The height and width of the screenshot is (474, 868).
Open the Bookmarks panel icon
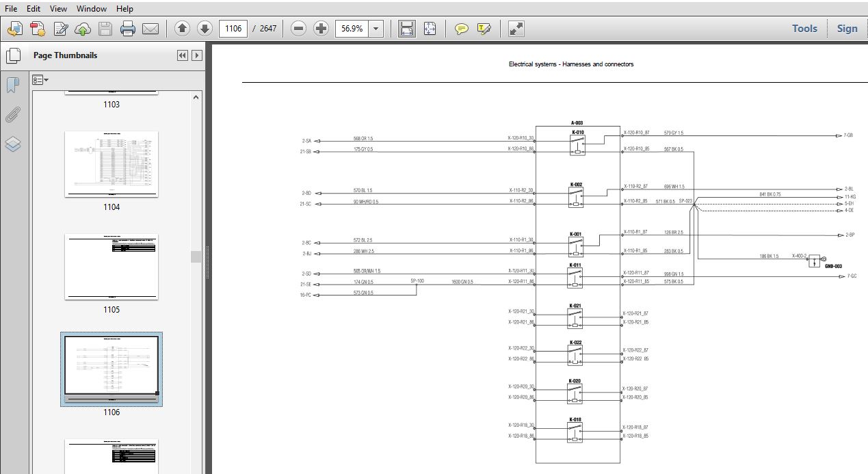12,85
